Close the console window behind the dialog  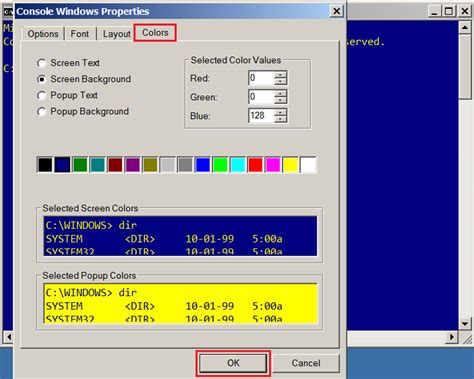tap(464, 12)
